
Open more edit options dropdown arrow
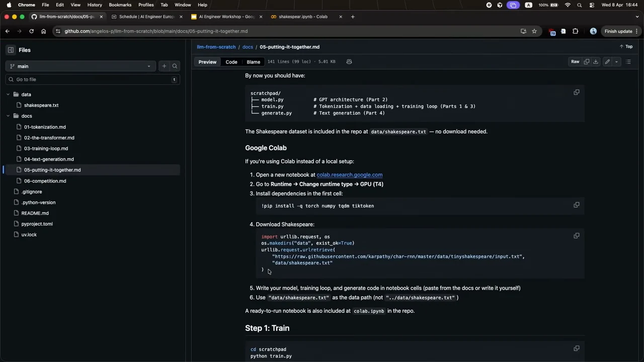616,61
